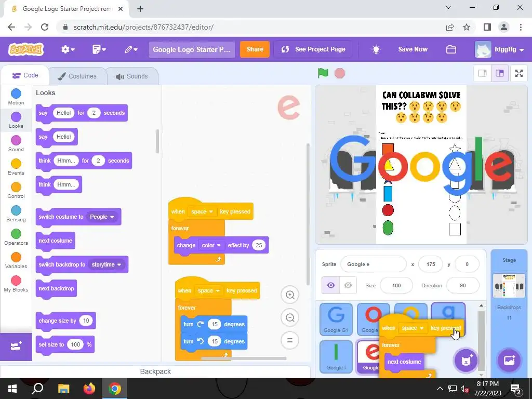Click the next backdrop block
This screenshot has height=399, width=532.
pyautogui.click(x=56, y=289)
